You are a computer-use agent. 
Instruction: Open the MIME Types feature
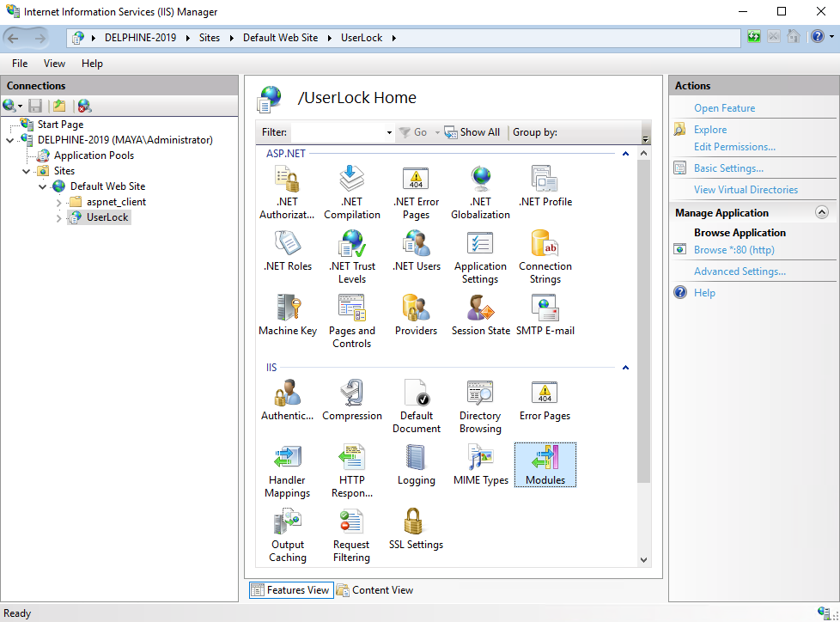coord(480,458)
